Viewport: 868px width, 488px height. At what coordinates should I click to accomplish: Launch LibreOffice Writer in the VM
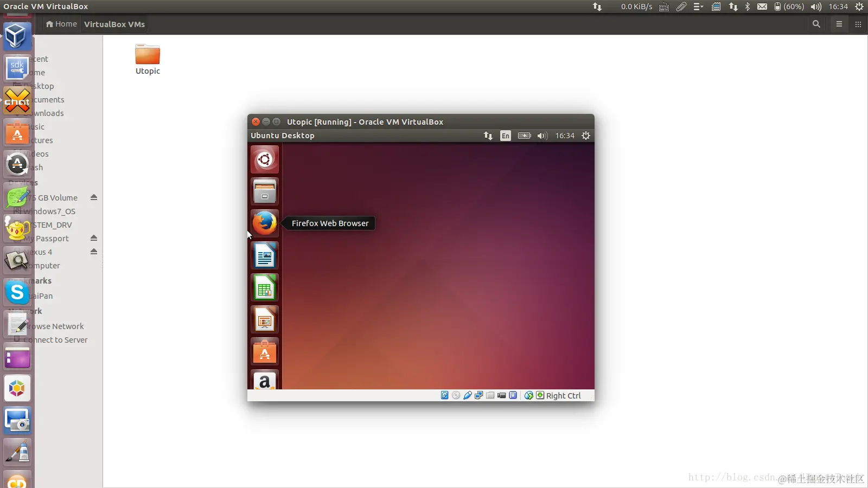click(265, 255)
